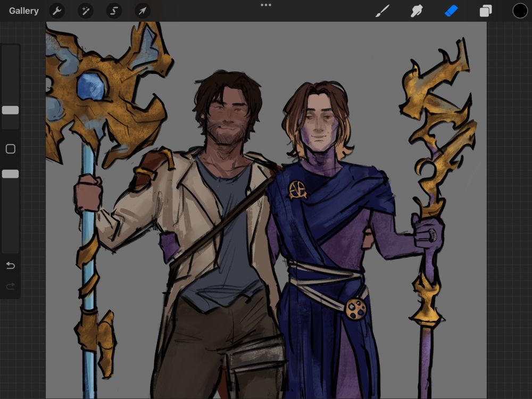Open the Layers panel

pos(486,11)
